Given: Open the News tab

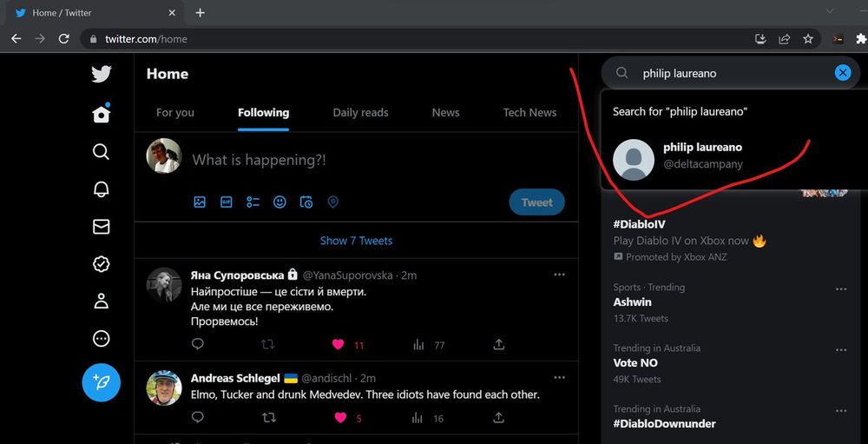Looking at the screenshot, I should click(445, 113).
